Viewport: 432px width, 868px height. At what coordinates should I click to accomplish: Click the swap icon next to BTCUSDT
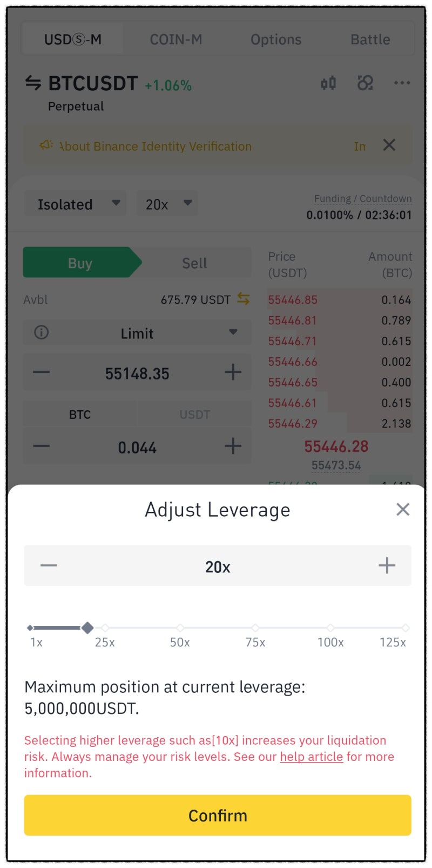click(33, 83)
